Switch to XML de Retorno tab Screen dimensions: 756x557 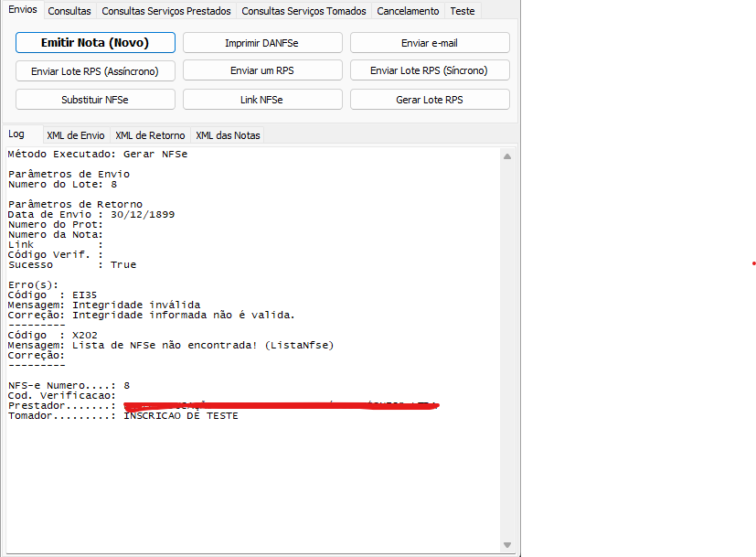(150, 135)
